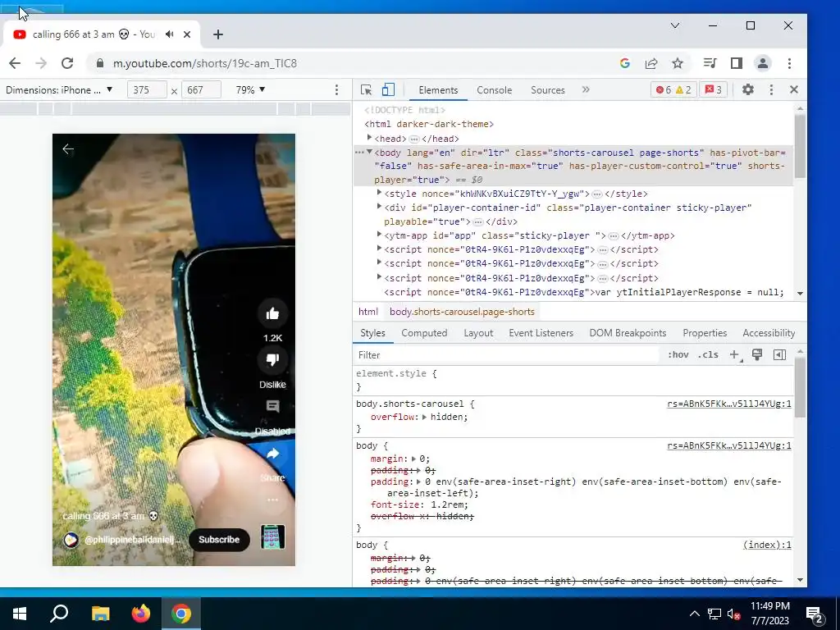This screenshot has width=840, height=630.
Task: Edit the 375 width field
Action: coord(147,90)
